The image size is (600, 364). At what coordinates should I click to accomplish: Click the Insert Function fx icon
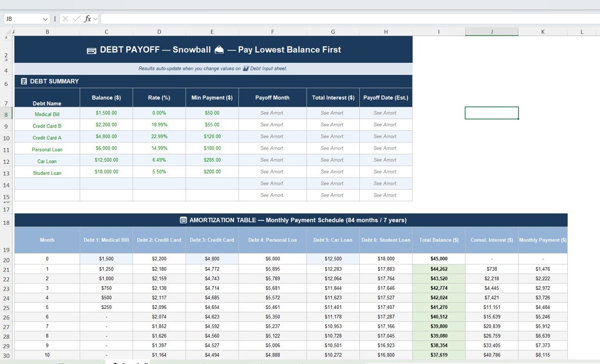pyautogui.click(x=88, y=19)
